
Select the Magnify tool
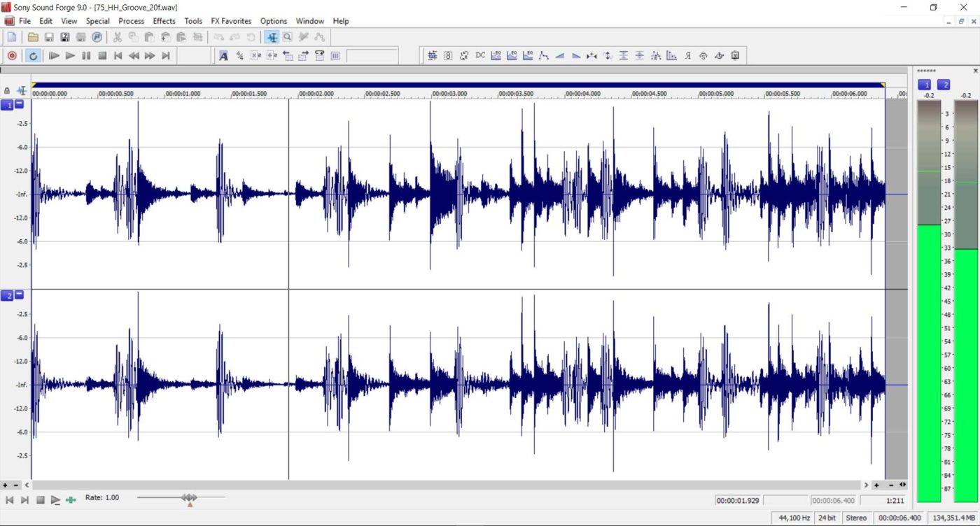tap(288, 37)
